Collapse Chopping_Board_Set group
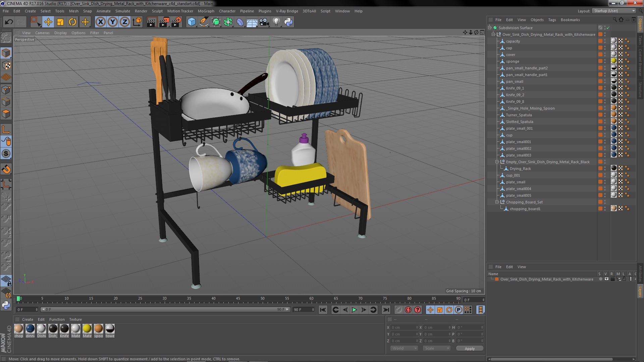The width and height of the screenshot is (644, 362). [497, 202]
